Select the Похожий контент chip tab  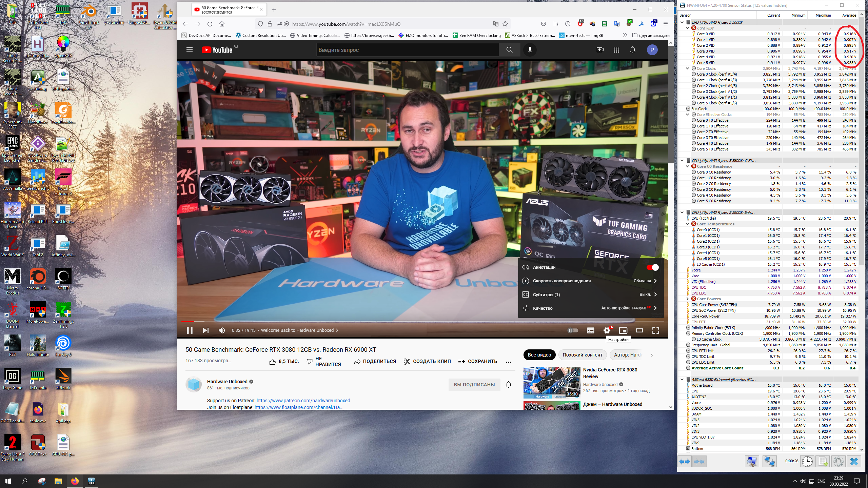pos(583,355)
